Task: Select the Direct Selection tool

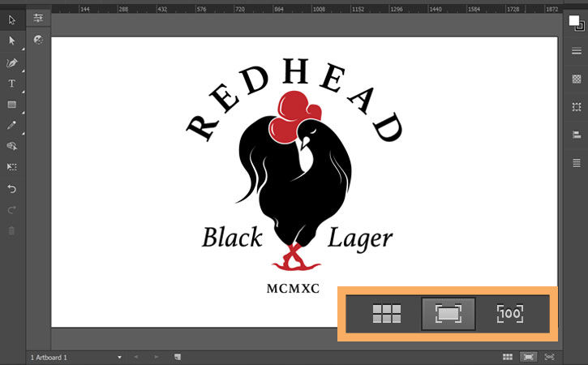Action: point(11,41)
